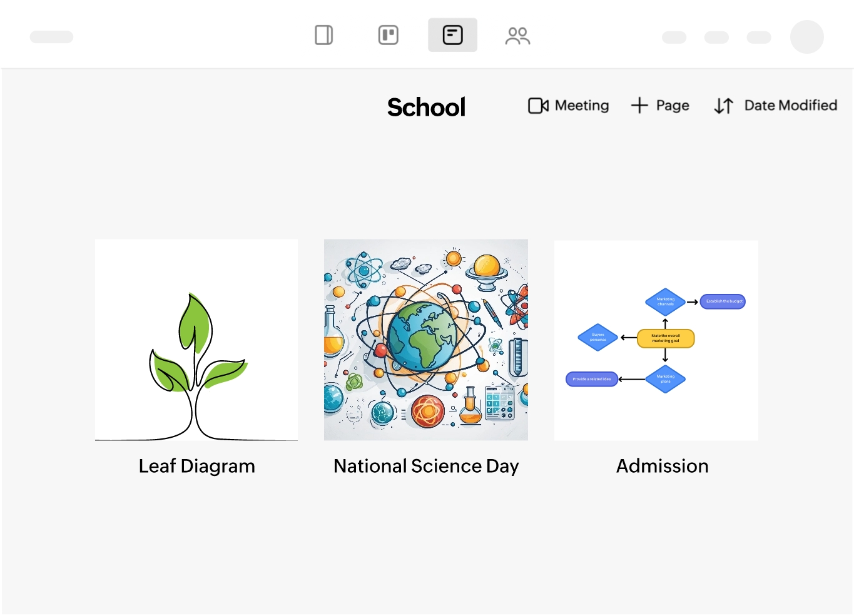The image size is (854, 616).
Task: Open the round profile avatar
Action: pyautogui.click(x=806, y=37)
